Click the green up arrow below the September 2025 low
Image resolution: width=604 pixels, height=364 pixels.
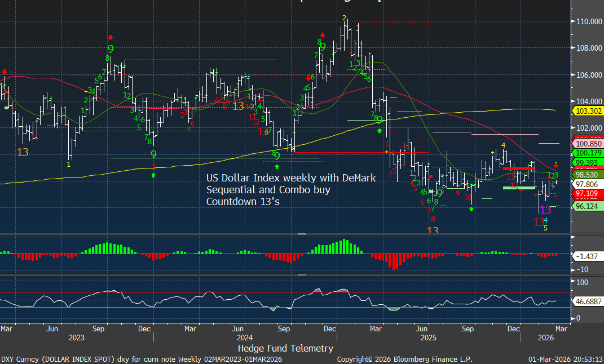point(471,209)
